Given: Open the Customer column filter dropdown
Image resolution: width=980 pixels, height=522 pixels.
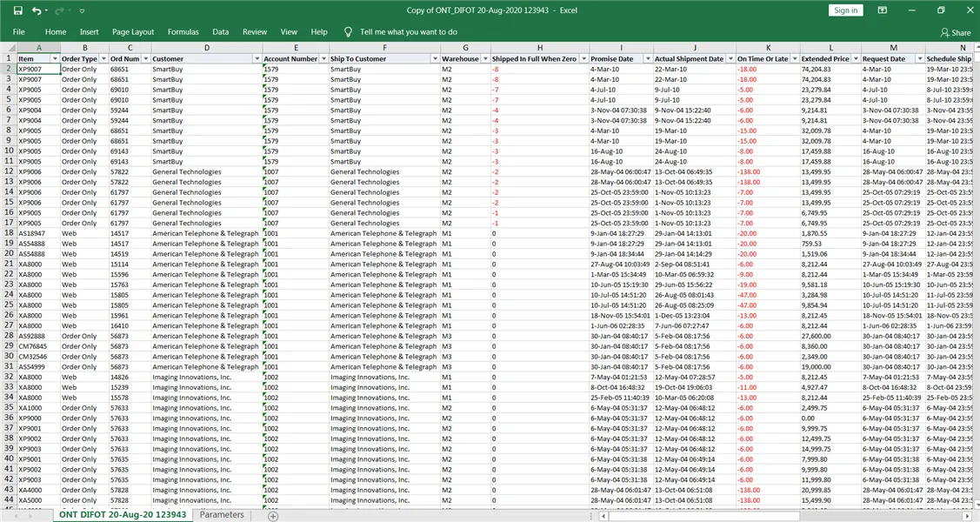Looking at the screenshot, I should 257,59.
